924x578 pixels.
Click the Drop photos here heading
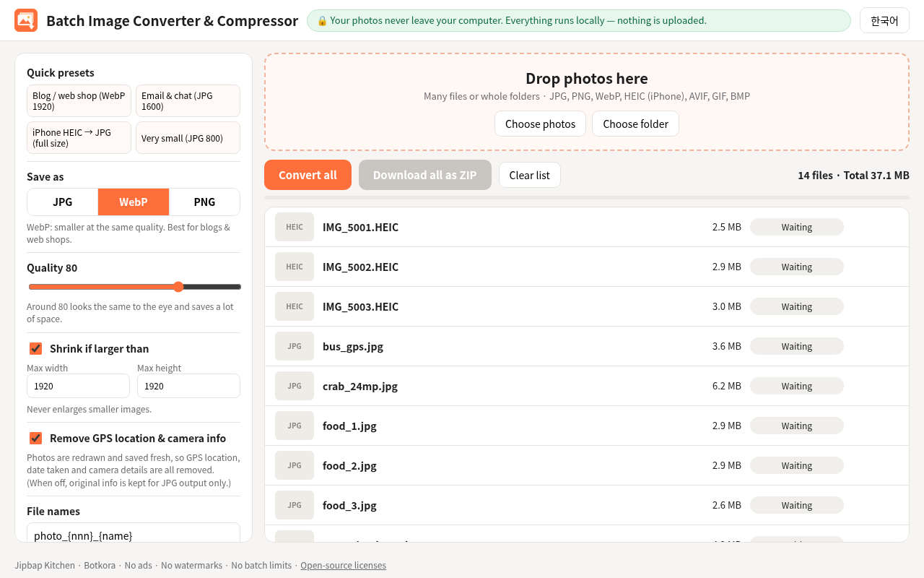point(587,79)
